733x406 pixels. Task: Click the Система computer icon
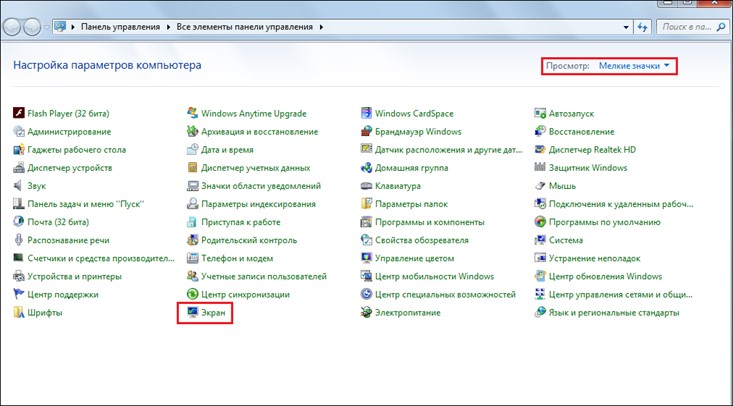[540, 240]
